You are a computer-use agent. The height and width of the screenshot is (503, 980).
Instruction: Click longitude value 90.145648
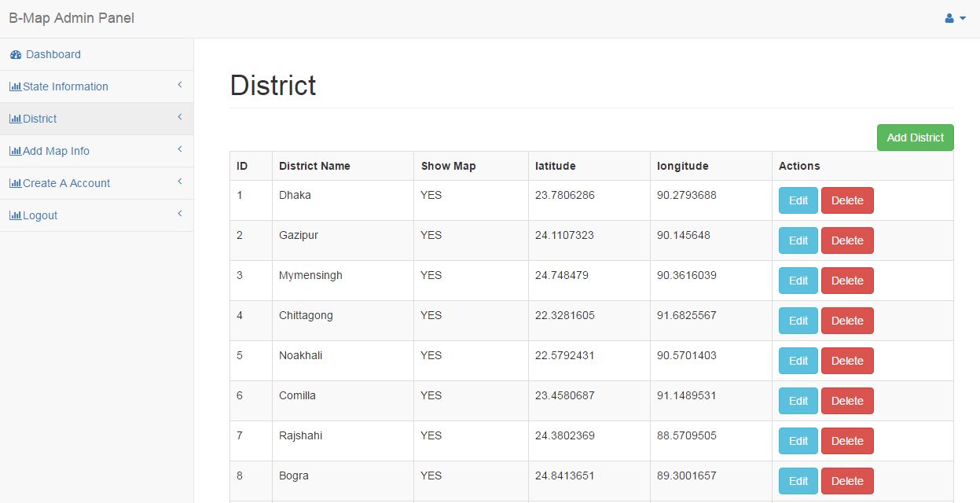[684, 235]
